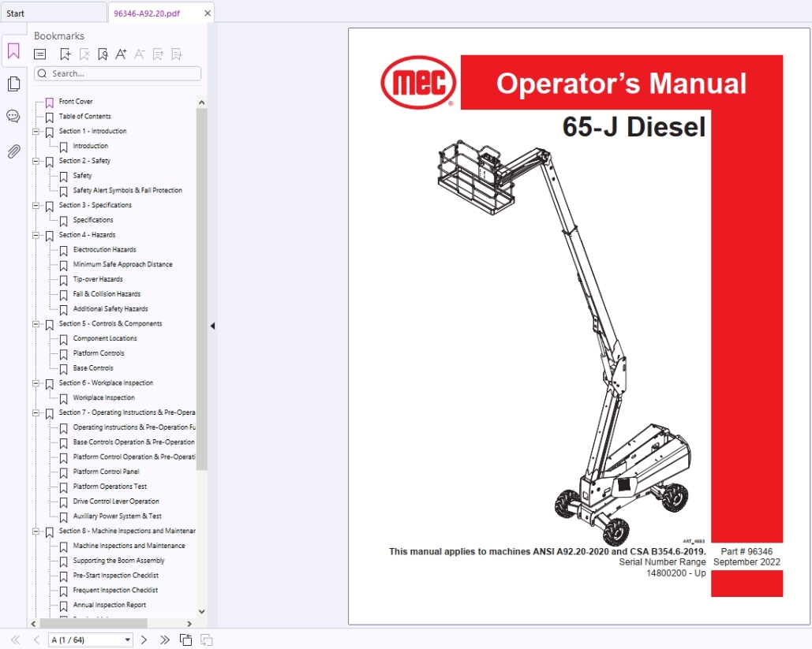
Task: Go to Drive Control Lever Operation bookmark
Action: pos(116,502)
